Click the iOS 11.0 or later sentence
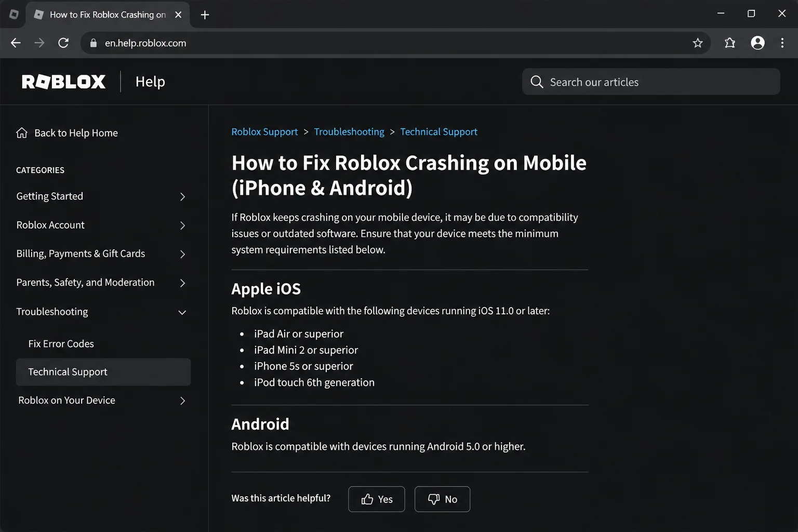 pos(391,311)
